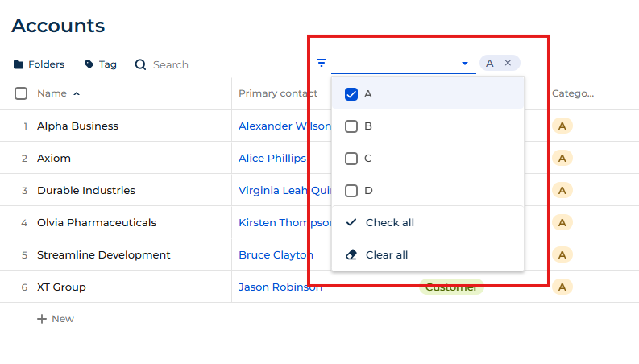Click the Check all checkmark icon
The width and height of the screenshot is (639, 364).
coord(351,222)
